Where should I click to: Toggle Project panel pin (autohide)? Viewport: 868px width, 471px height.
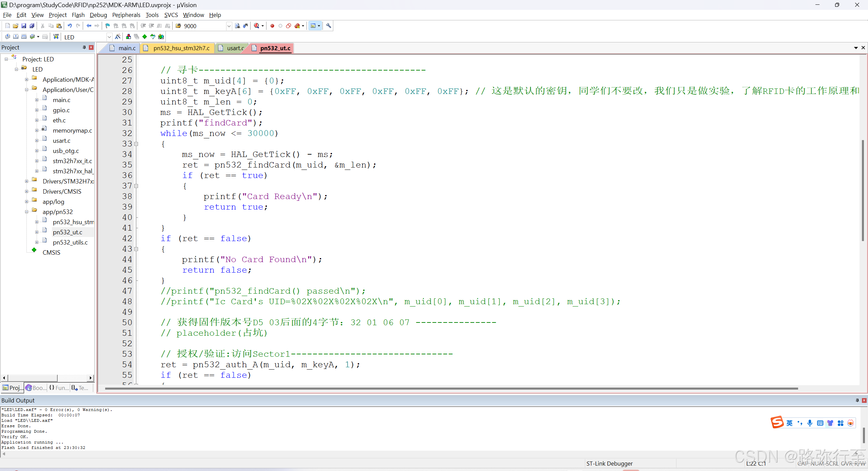pos(84,47)
